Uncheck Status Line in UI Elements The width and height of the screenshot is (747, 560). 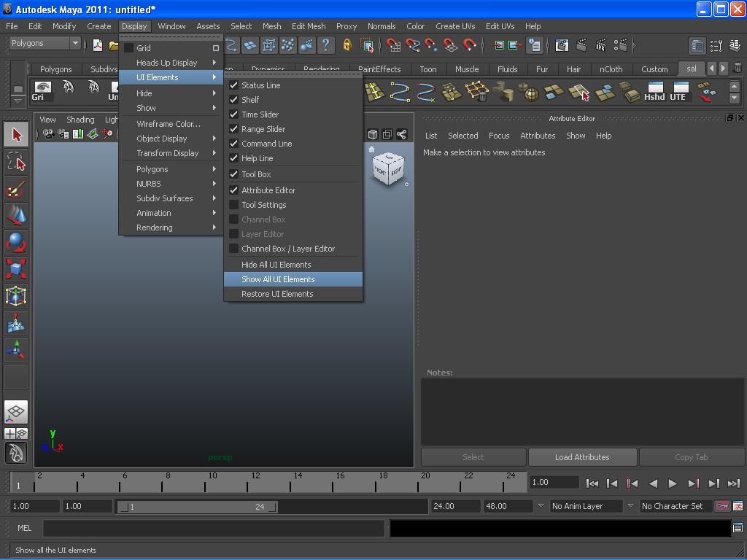[234, 85]
